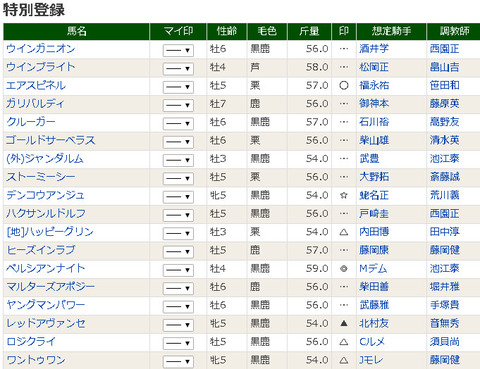This screenshot has width=480, height=369.
Task: Open マイ印 dropdown for ゴールドサーベラス
Action: click(x=178, y=142)
